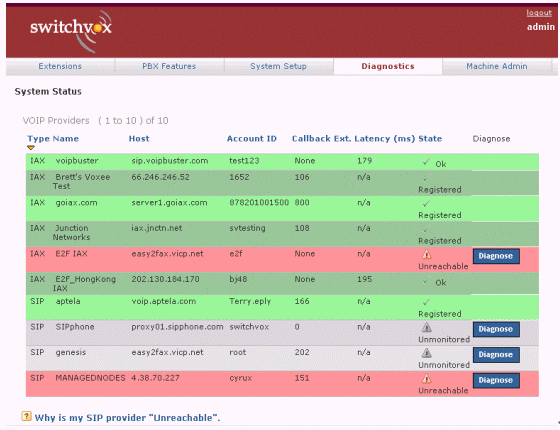Sort by Latency (ms) column header
Screen dimensions: 560x430
[384, 139]
